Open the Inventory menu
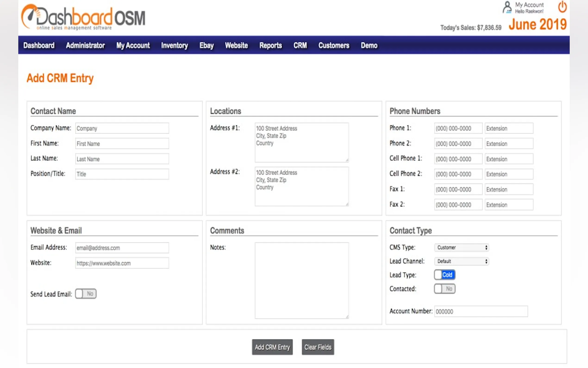Screen dimensions: 588x368 coord(174,45)
